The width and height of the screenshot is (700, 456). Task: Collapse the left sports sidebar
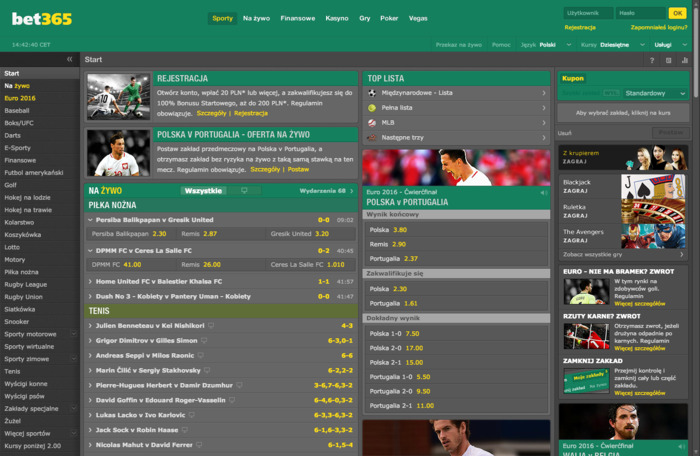click(70, 59)
